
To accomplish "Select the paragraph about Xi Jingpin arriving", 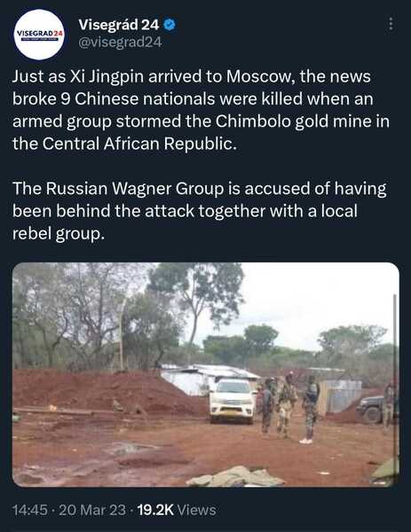I will pyautogui.click(x=201, y=110).
